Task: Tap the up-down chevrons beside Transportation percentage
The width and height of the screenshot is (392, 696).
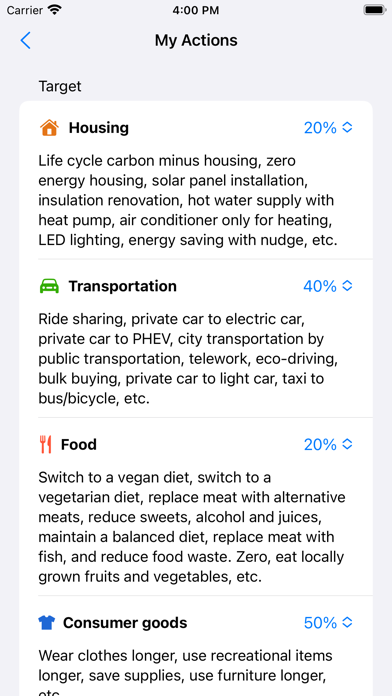Action: pos(348,286)
